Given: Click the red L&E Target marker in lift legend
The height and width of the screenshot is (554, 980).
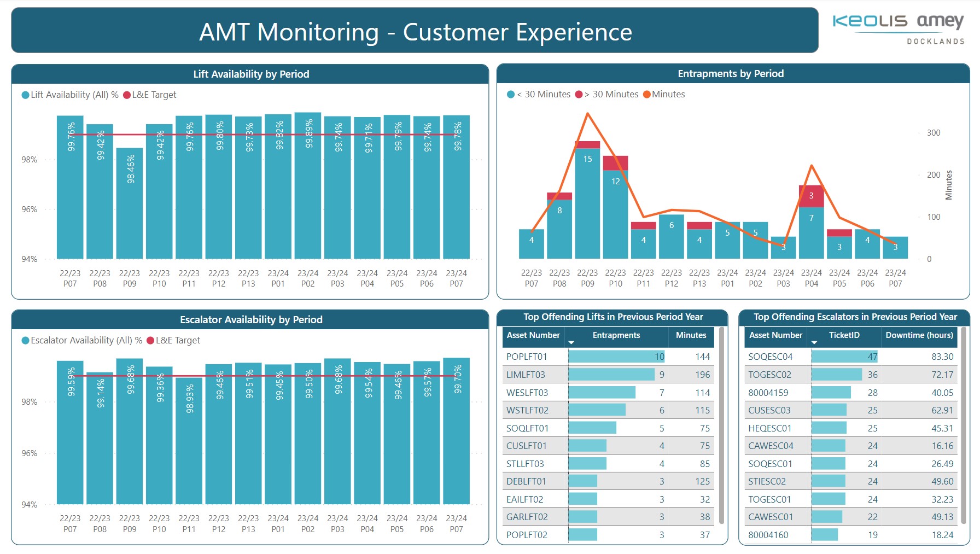Looking at the screenshot, I should click(127, 95).
